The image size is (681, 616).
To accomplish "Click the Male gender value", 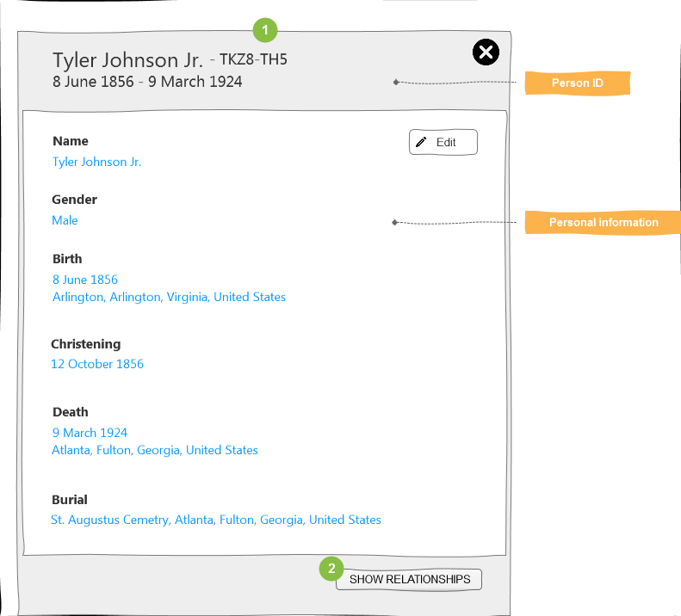I will [x=65, y=220].
